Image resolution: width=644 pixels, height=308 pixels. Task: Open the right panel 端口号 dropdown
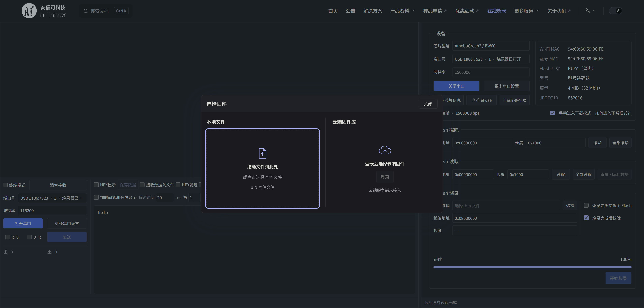pyautogui.click(x=491, y=59)
